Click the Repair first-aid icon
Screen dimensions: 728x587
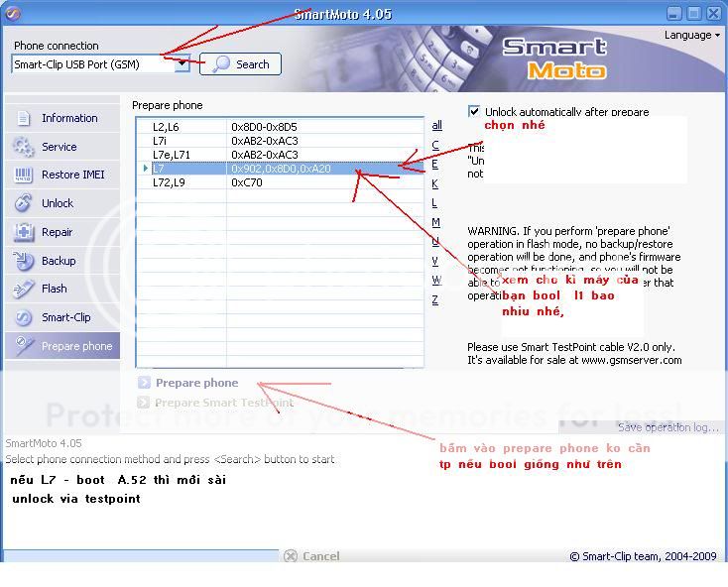[x=23, y=232]
